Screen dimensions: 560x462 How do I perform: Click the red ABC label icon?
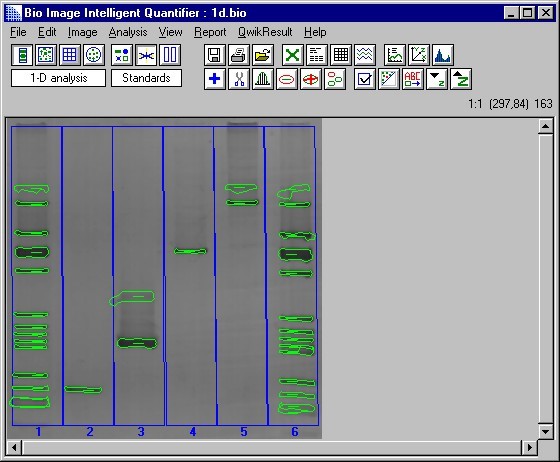[413, 79]
